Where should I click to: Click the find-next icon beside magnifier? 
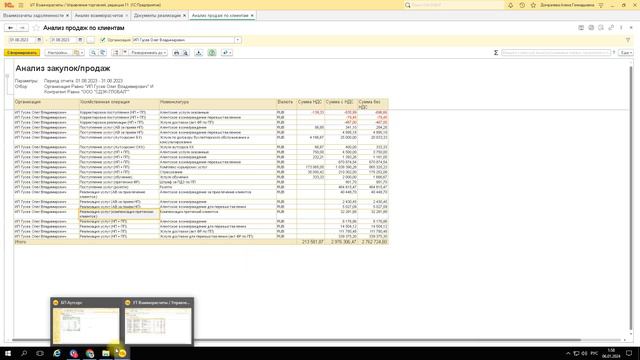[x=102, y=53]
